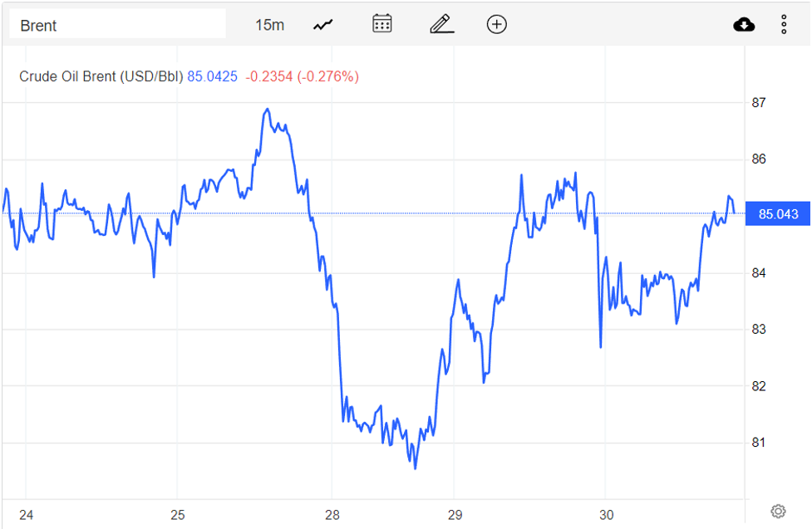Open chart settings gear icon

pos(778,511)
